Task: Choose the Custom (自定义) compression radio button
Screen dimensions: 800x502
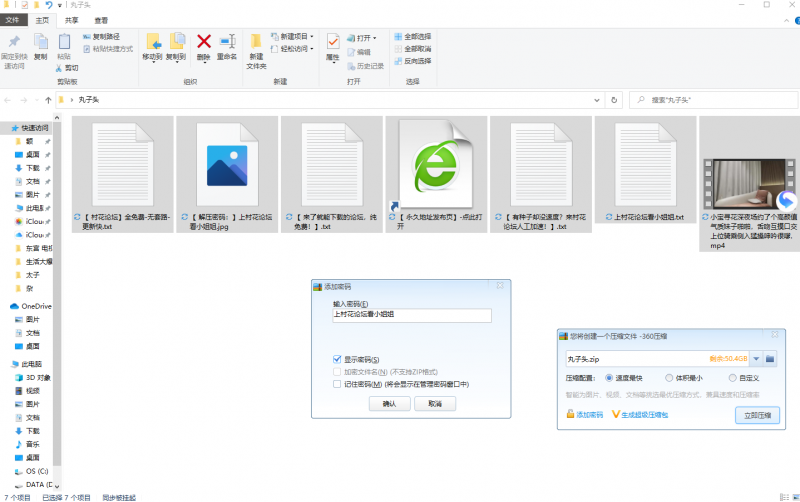Action: [x=732, y=378]
